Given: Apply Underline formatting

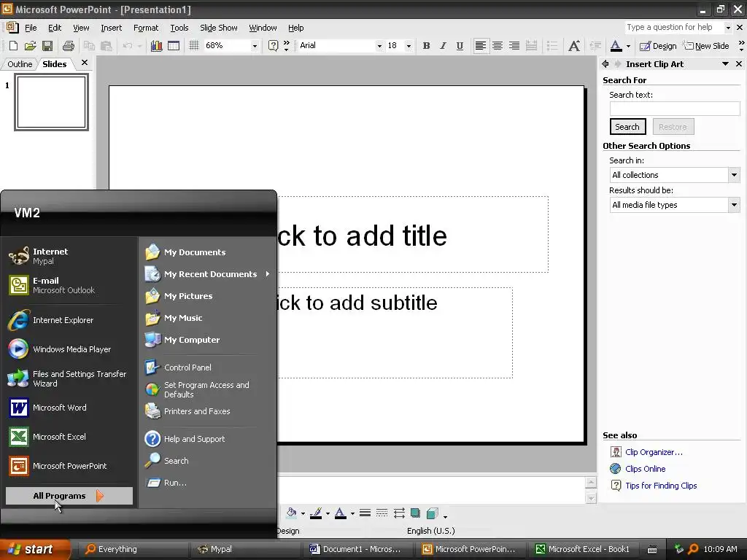Looking at the screenshot, I should click(460, 46).
